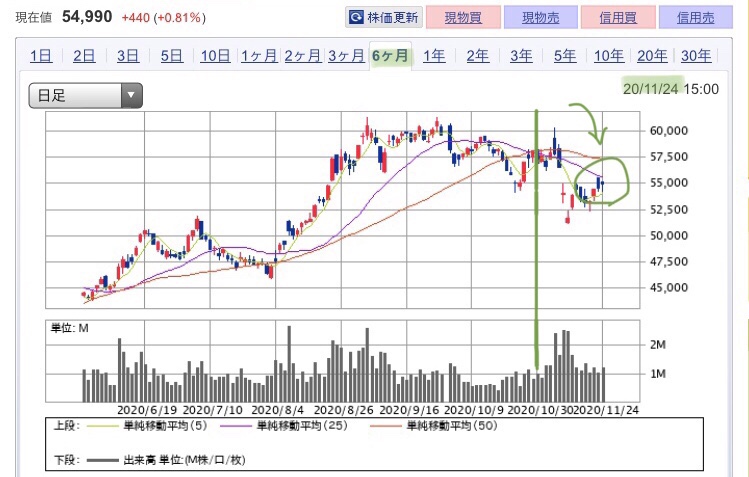This screenshot has height=477, width=749.
Task: Switch chart to 1ヶ月 period
Action: [x=259, y=56]
